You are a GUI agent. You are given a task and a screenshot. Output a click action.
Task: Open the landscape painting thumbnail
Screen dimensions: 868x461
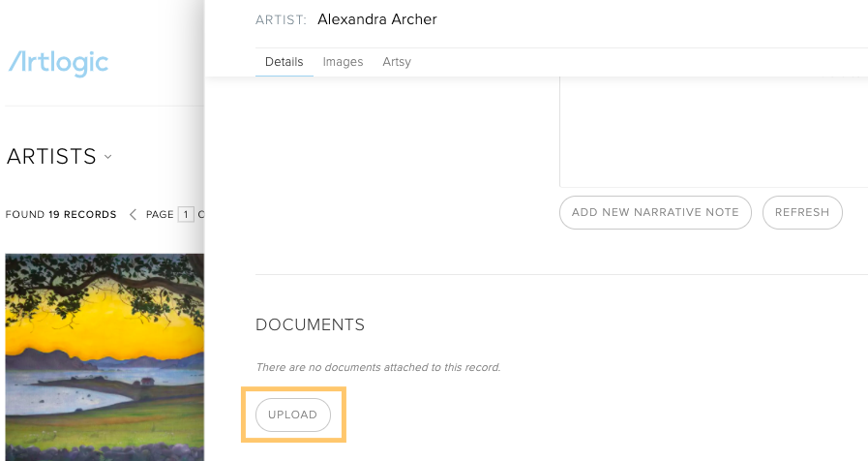coord(105,357)
